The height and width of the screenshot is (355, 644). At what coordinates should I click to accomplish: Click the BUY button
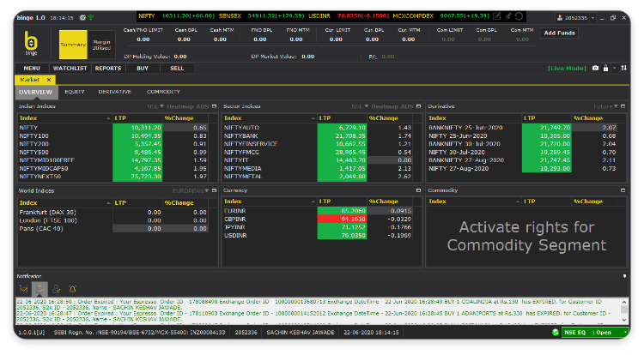(143, 69)
